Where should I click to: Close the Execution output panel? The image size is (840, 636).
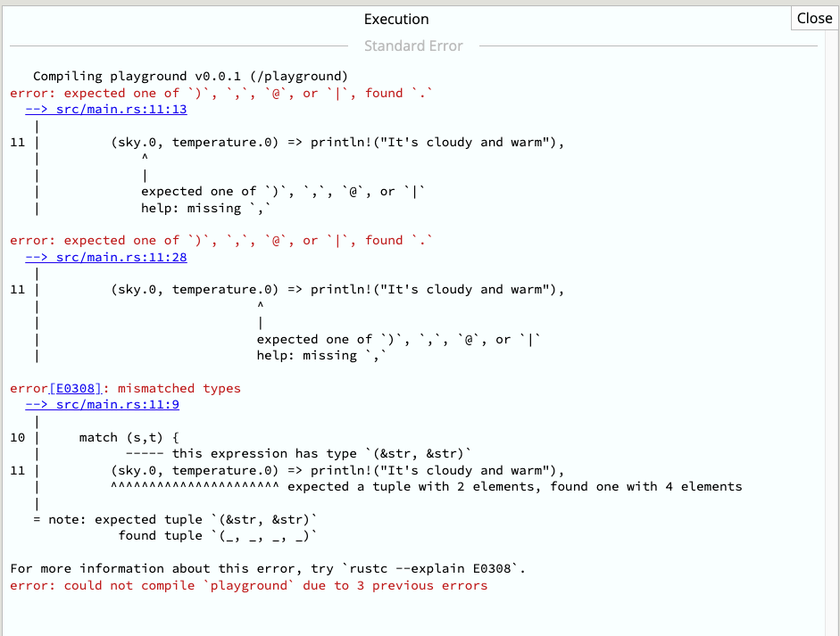click(x=814, y=18)
